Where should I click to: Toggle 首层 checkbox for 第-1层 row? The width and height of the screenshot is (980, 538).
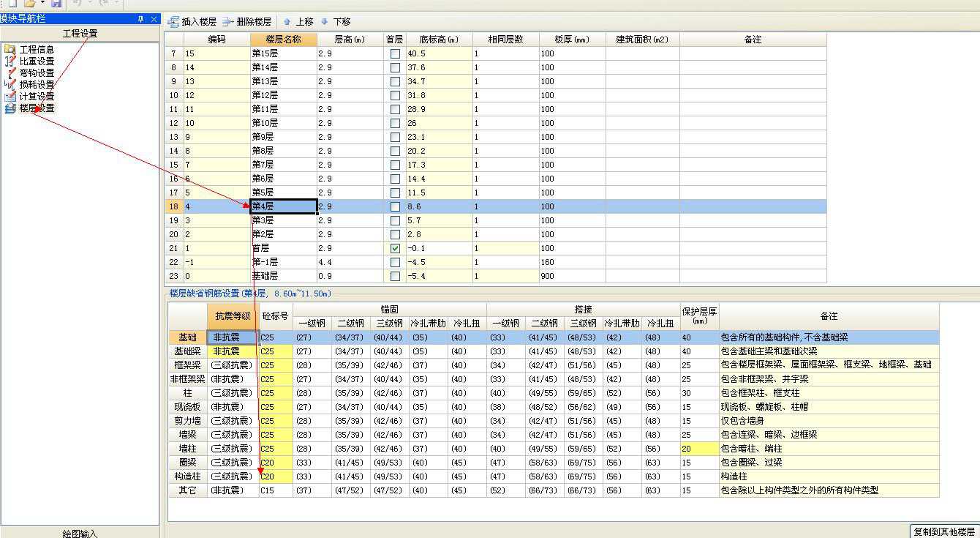(x=395, y=262)
